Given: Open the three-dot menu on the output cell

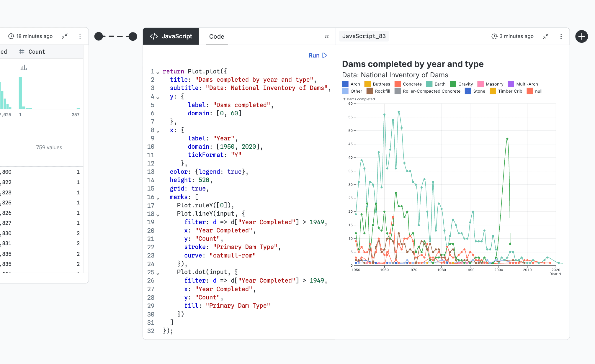Looking at the screenshot, I should 561,36.
